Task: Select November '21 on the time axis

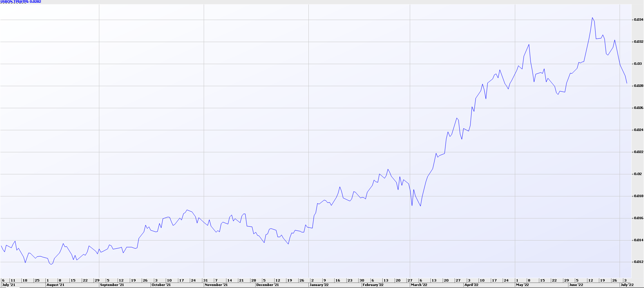Action: (x=216, y=285)
